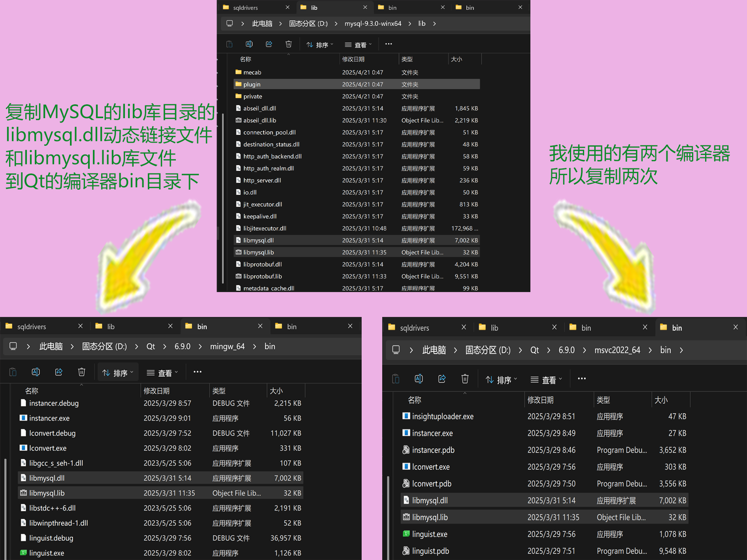Open the 排序 sort dropdown in the top window

319,44
